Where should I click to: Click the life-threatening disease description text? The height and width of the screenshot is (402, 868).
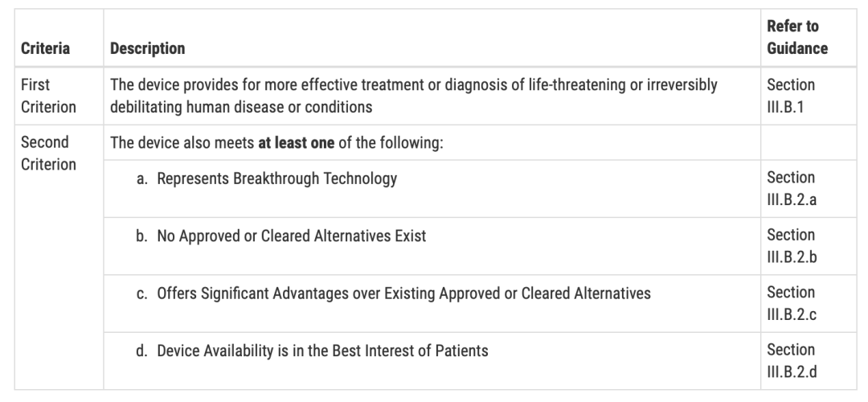coord(413,84)
